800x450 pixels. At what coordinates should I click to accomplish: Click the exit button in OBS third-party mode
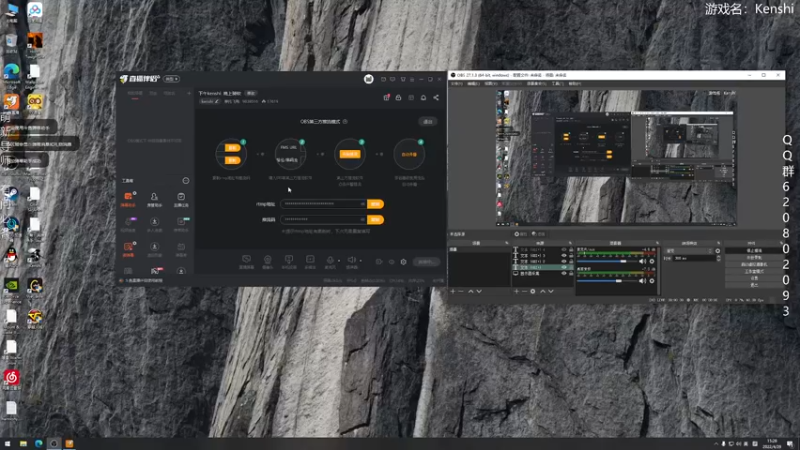click(x=428, y=121)
